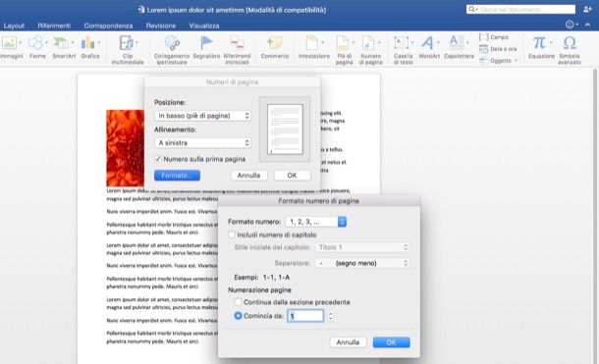Open the Separatore dropdown
Viewport: 599px width, 364px height.
click(x=362, y=263)
